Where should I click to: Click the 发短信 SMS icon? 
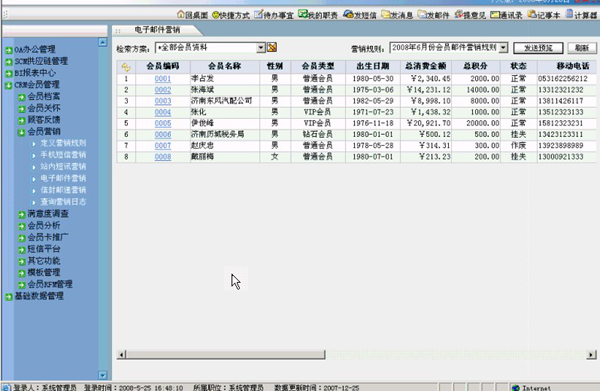pos(348,15)
